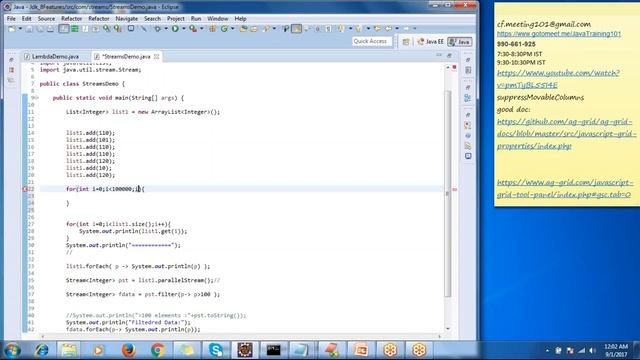Expand the New Java Class dropdown arrow
This screenshot has height=360, width=640.
(232, 29)
